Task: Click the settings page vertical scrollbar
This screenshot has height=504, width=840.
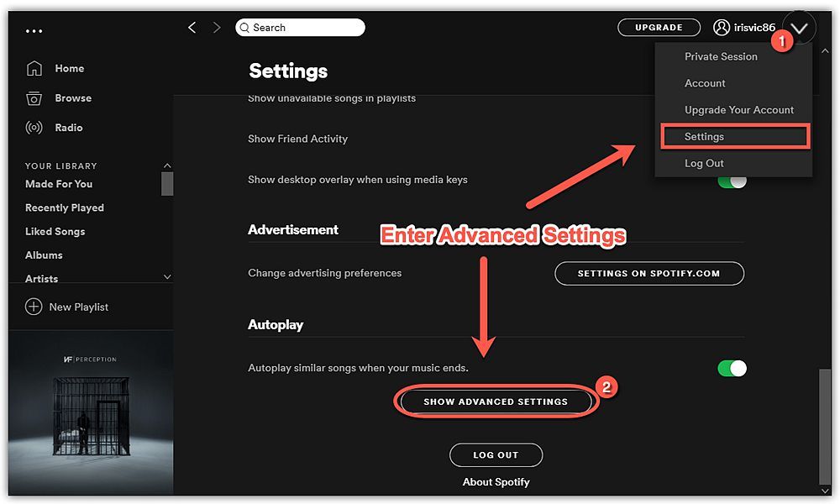Action: 825,427
